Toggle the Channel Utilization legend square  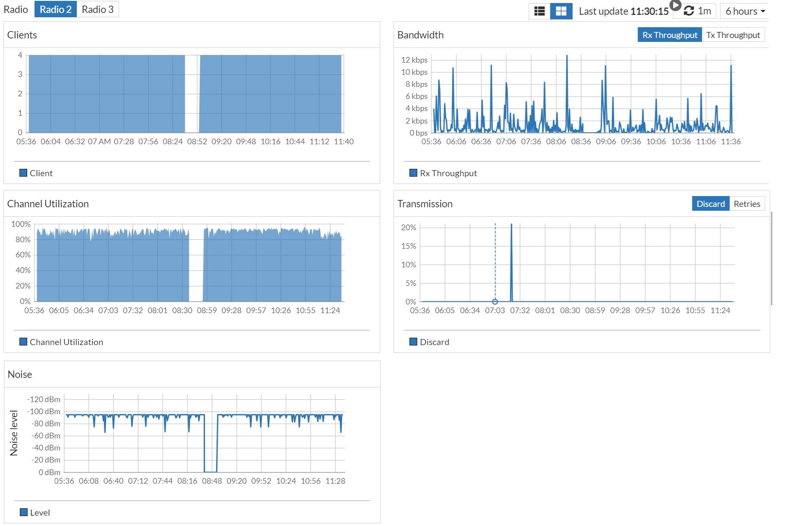tap(23, 342)
